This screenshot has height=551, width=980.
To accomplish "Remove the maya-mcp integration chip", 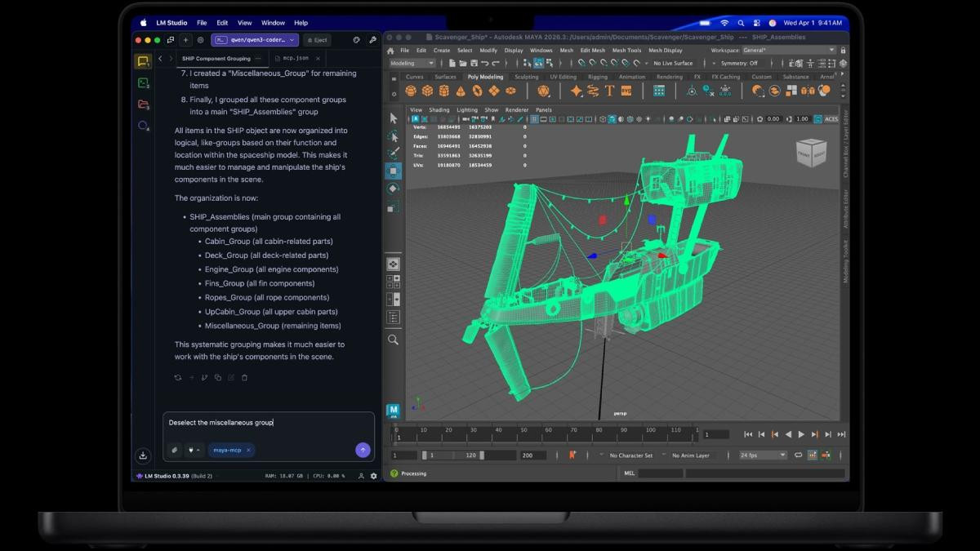I will [248, 450].
